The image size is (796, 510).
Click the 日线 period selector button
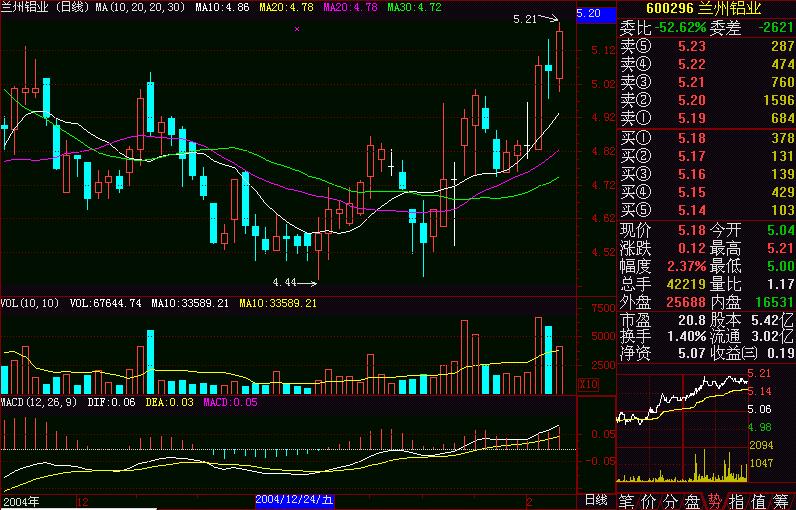[x=595, y=499]
